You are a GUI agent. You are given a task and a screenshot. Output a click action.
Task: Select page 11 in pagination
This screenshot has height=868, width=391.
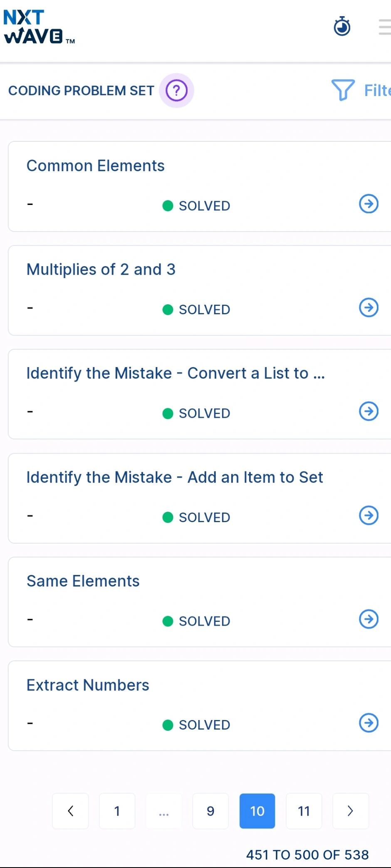click(304, 811)
